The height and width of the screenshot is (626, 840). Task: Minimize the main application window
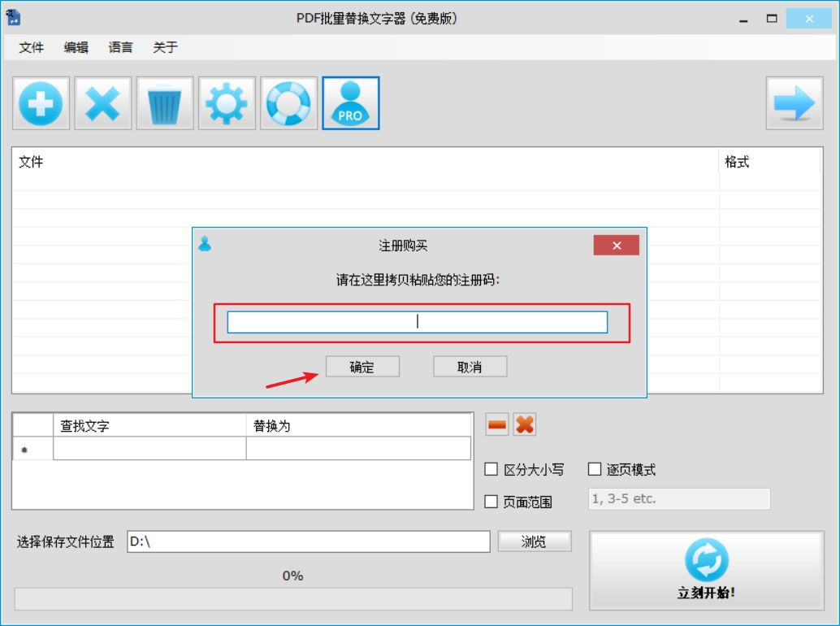click(x=743, y=19)
